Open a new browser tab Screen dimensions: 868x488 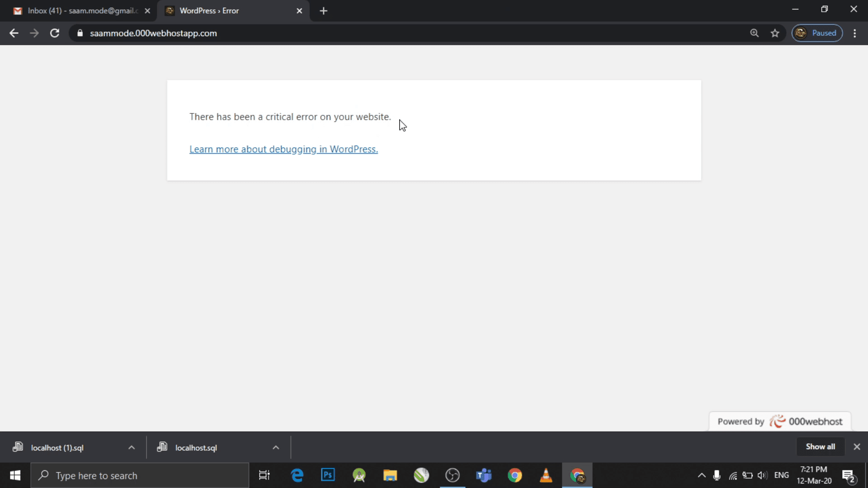323,11
